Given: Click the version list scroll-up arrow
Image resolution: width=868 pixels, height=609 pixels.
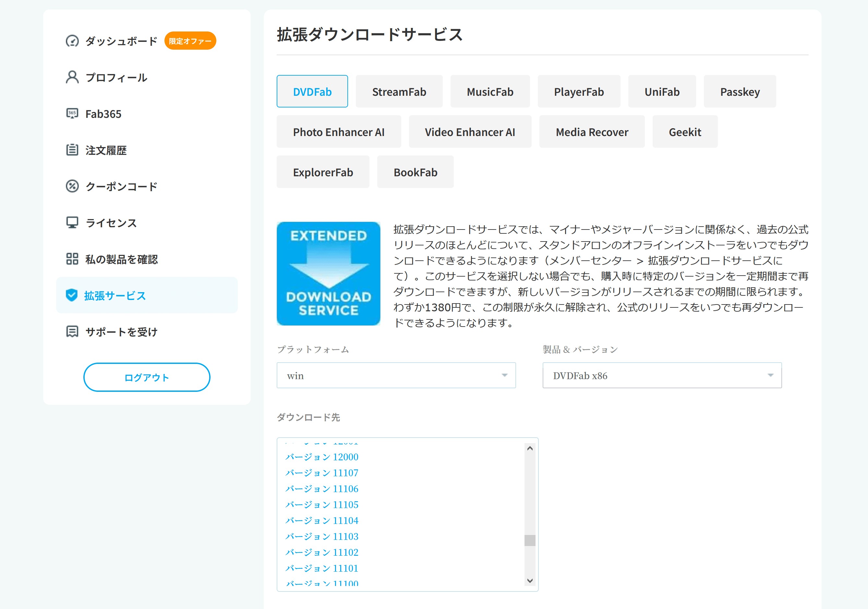Looking at the screenshot, I should [530, 448].
